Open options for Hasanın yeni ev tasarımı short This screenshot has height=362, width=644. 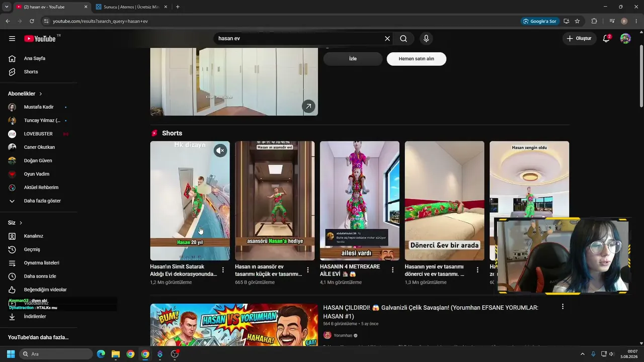click(477, 270)
